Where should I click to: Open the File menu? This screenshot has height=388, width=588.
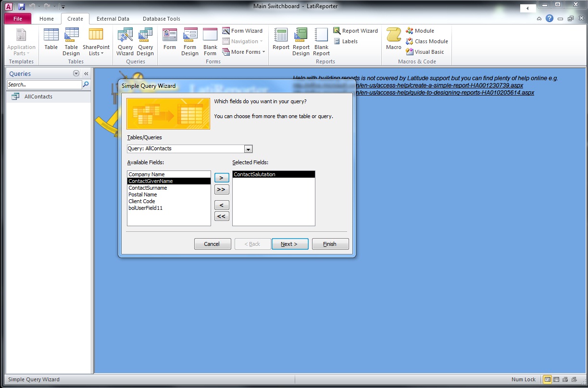pyautogui.click(x=17, y=18)
